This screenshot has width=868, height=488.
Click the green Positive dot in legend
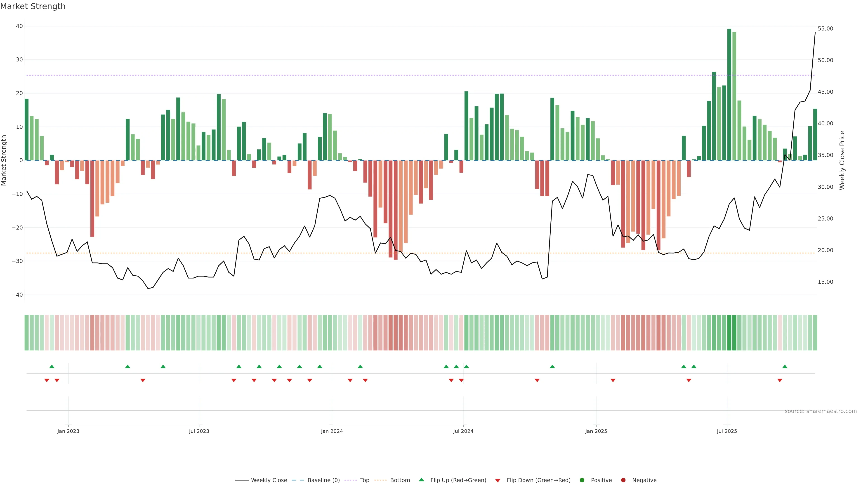[582, 480]
